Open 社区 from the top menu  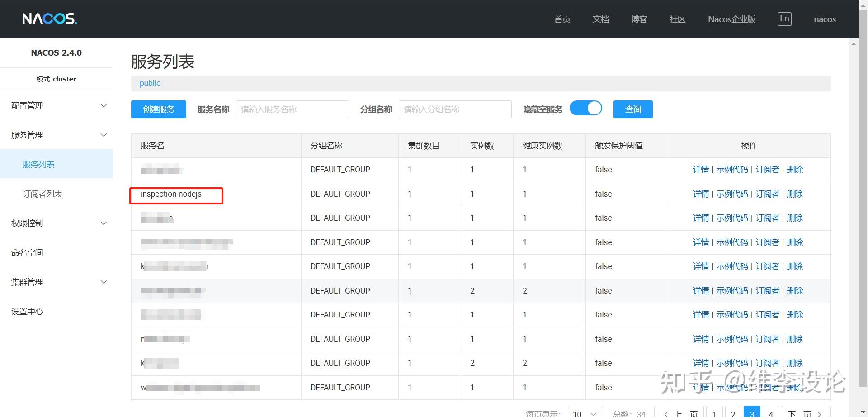677,19
